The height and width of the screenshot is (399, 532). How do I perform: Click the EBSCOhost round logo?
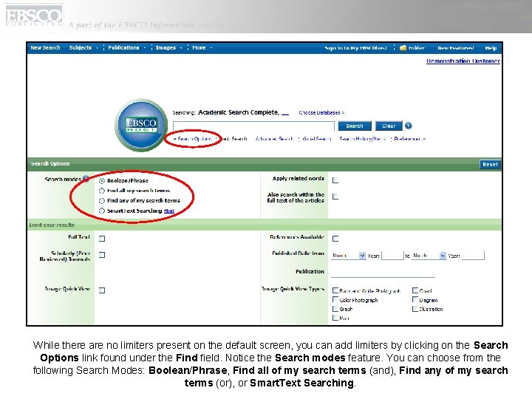tap(141, 125)
